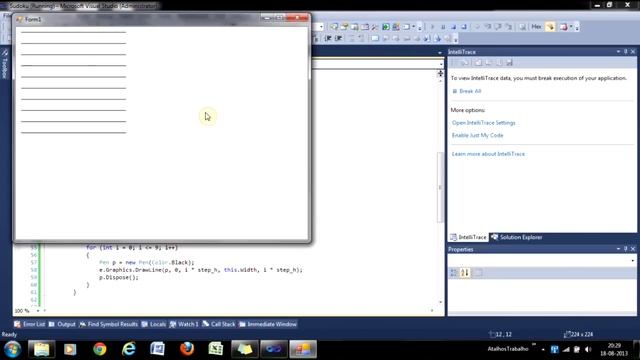Click Enable Just My Code link
This screenshot has height=360, width=640.
click(478, 135)
